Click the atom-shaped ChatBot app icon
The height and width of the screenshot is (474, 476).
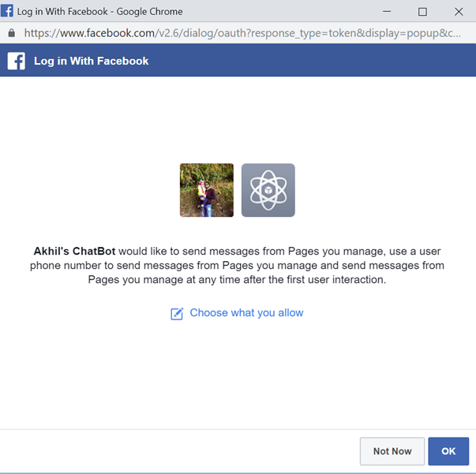(268, 190)
